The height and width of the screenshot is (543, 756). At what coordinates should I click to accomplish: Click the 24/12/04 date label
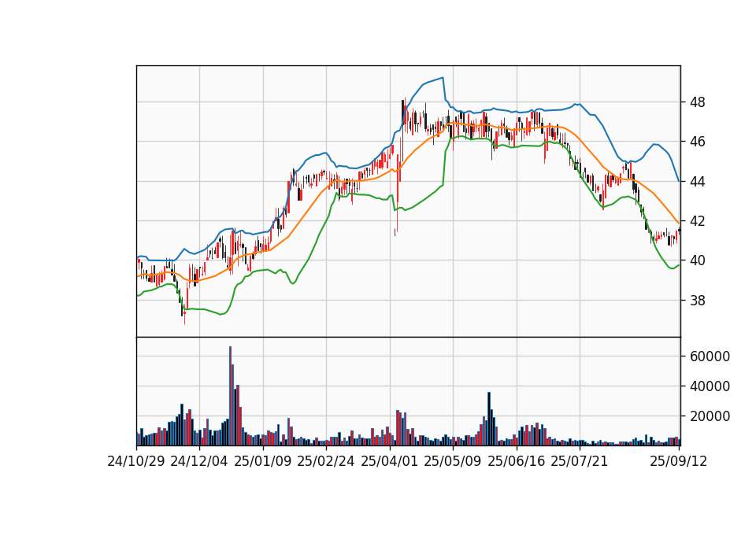click(x=199, y=461)
